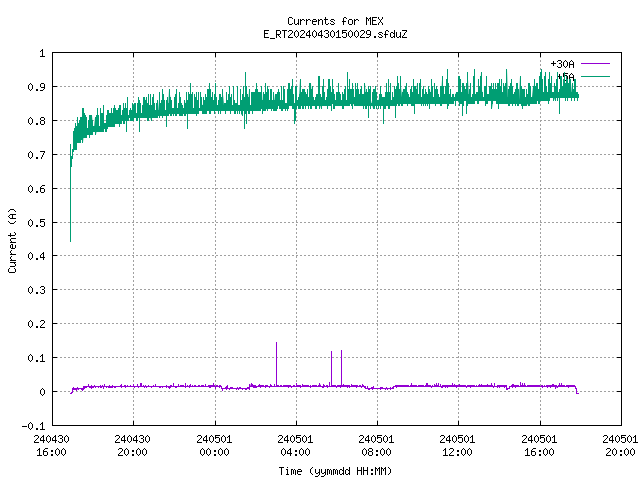Screen dimensions: 640x480
Task: Click the subtitle "E_RT20240430150029.sfduZ"
Action: click(x=335, y=34)
